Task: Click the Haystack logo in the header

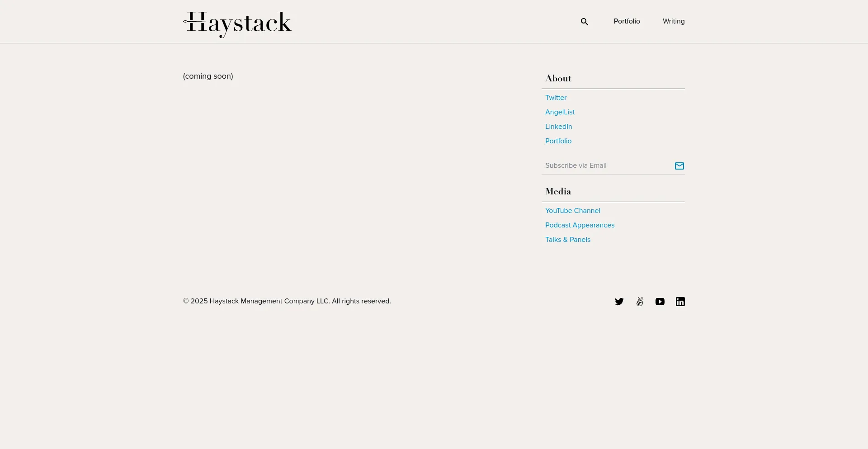Action: 237,24
